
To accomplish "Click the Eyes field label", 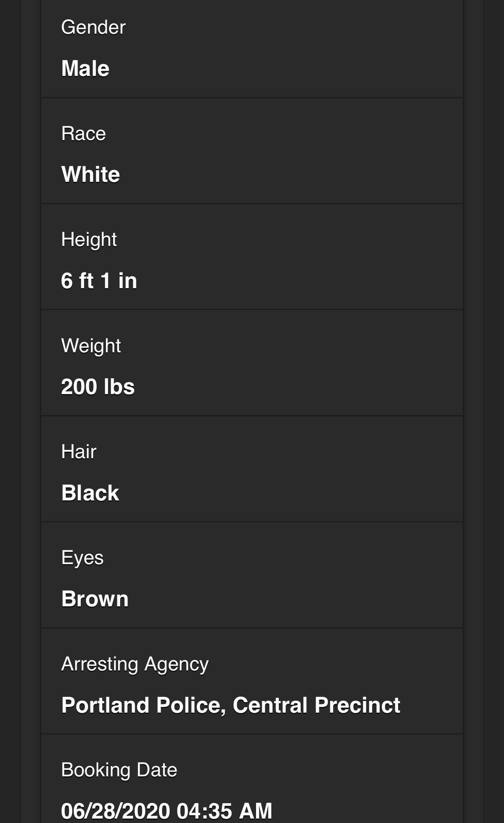I will [x=82, y=558].
